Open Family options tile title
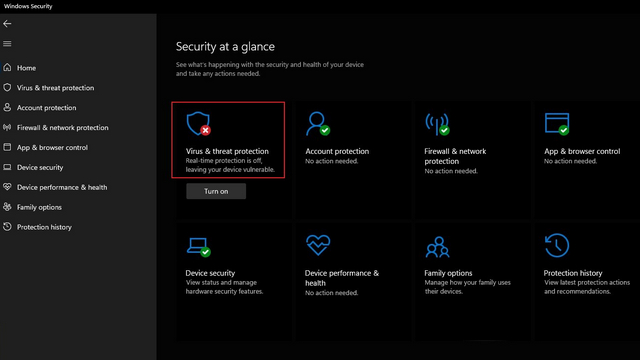Screen dimensions: 640x360 448,273
